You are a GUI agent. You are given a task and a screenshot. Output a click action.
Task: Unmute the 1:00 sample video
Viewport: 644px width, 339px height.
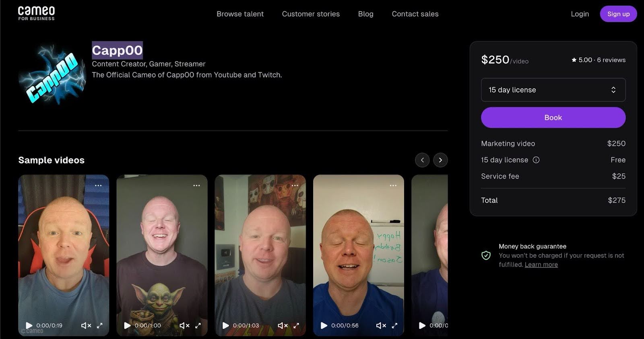(184, 325)
